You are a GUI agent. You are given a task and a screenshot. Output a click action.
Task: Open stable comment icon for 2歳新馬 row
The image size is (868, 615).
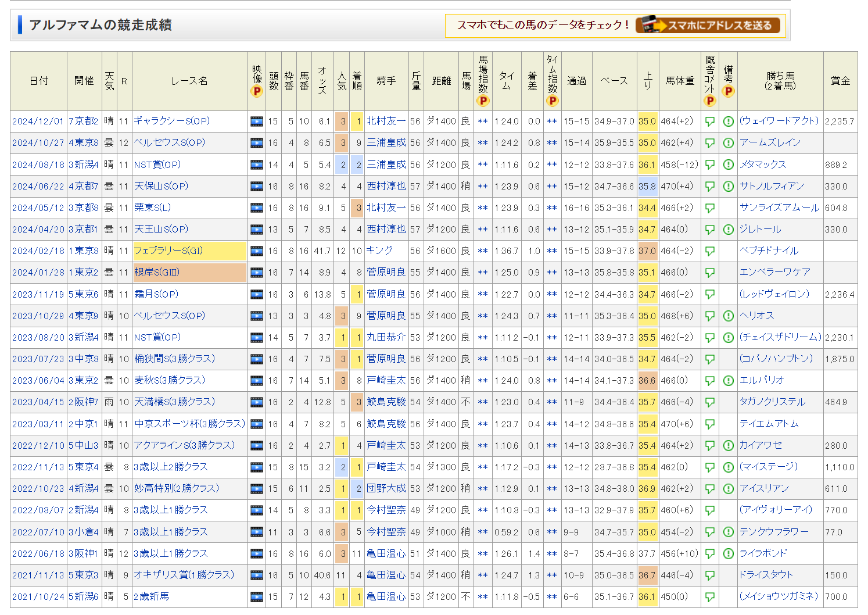click(709, 597)
